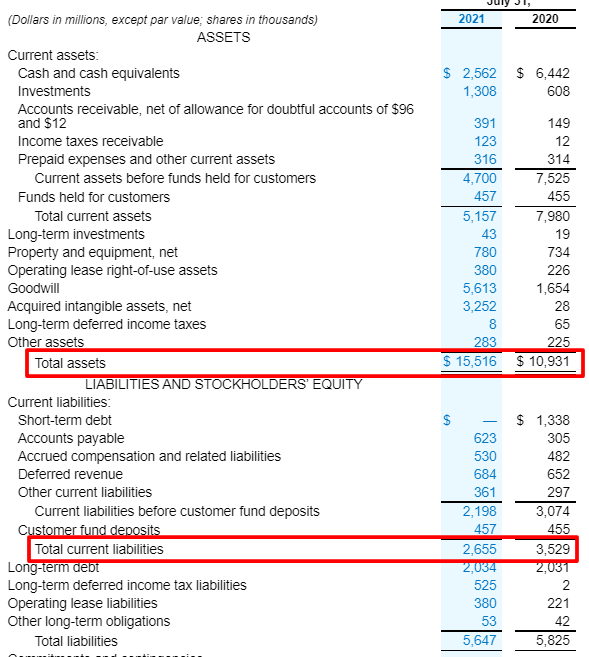Click the 'Operating lease liabilities' label

83,604
